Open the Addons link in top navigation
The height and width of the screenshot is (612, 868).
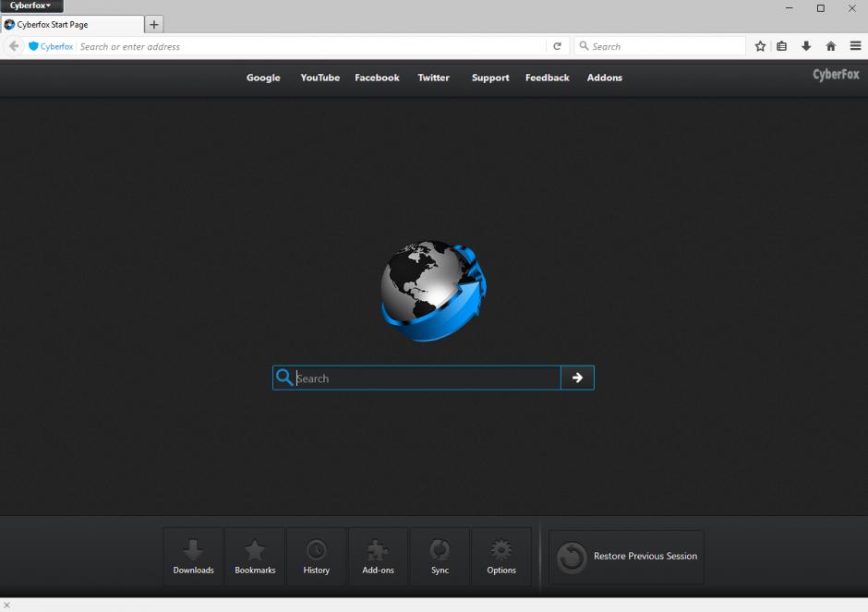[x=605, y=78]
